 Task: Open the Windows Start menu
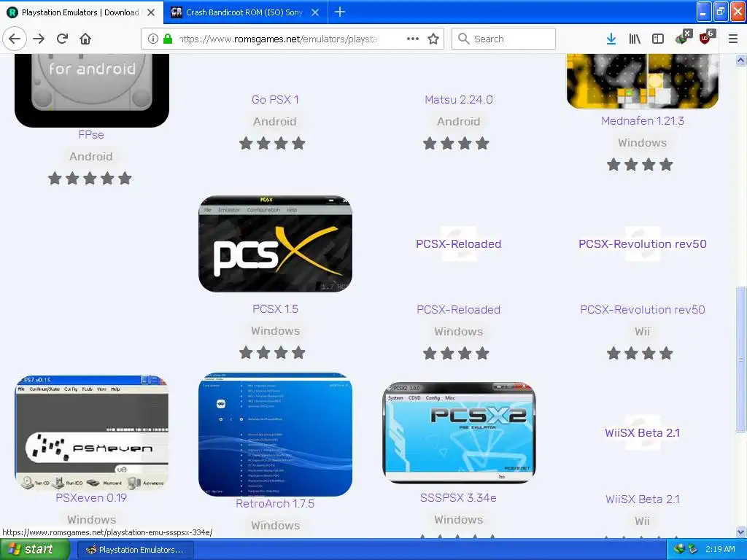coord(34,550)
